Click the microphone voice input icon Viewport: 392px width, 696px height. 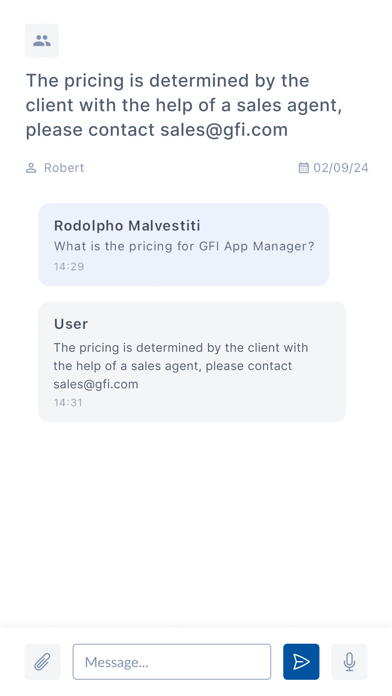point(349,662)
